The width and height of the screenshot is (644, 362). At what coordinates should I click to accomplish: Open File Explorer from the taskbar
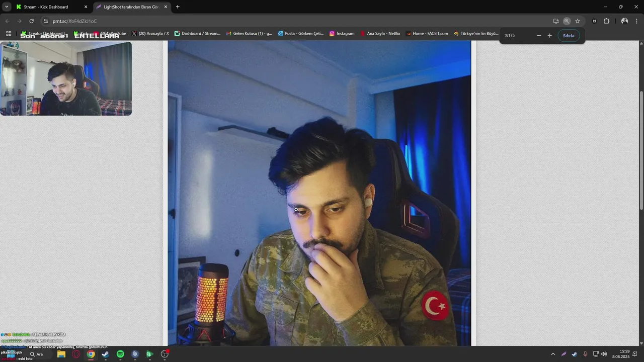[61, 354]
